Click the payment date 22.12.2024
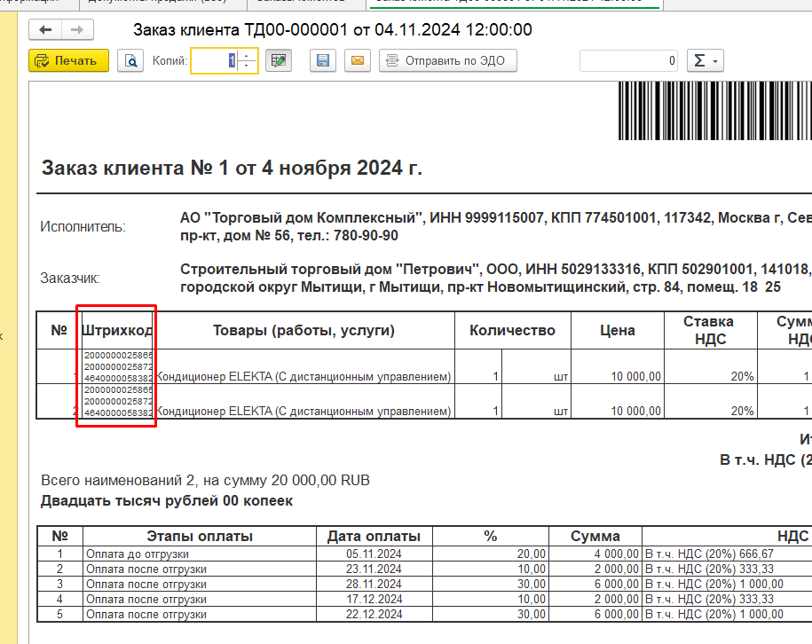Screen dimensions: 812x644 [374, 614]
